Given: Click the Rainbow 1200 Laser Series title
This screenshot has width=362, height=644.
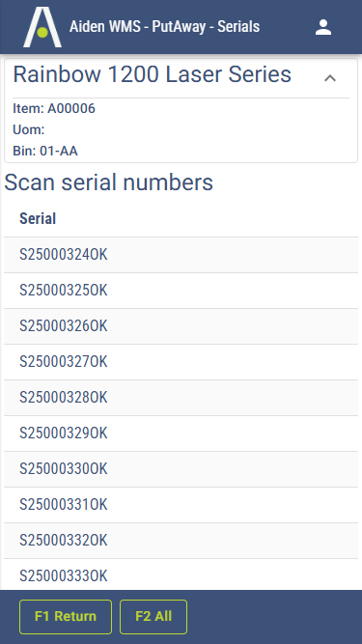Looking at the screenshot, I should tap(153, 74).
